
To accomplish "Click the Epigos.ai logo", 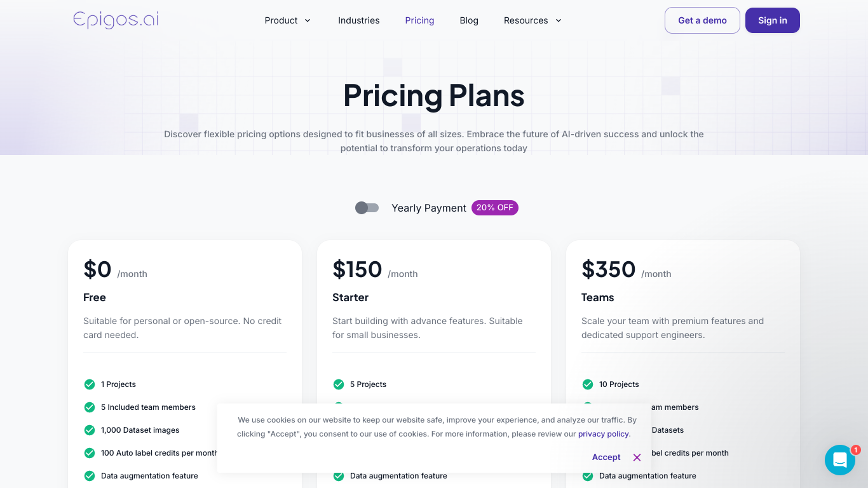I will tap(116, 20).
